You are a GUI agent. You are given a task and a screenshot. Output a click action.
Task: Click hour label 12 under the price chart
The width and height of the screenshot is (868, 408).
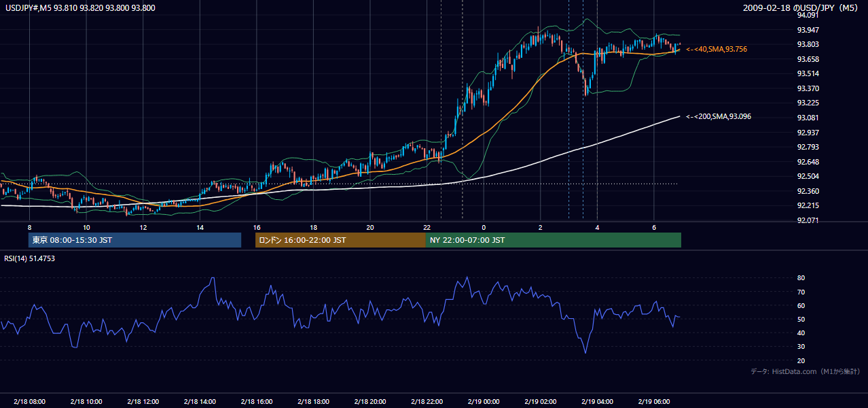143,226
